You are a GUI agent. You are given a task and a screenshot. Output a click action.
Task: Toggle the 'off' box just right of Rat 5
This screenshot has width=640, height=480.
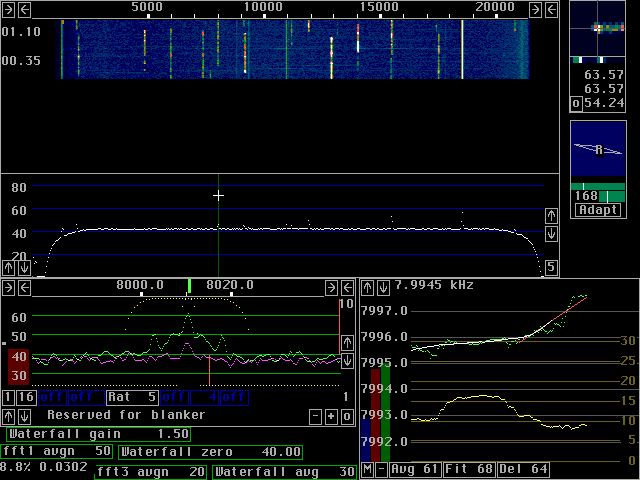(175, 397)
